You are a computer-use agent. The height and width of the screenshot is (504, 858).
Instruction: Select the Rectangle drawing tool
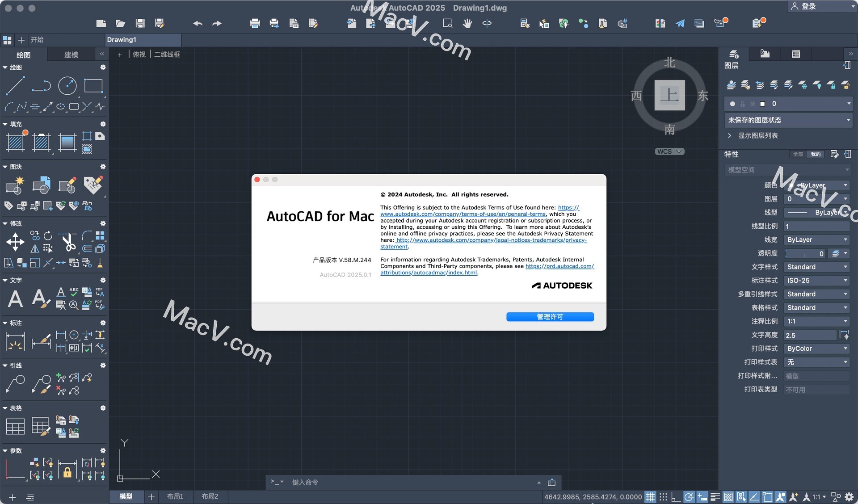(93, 86)
